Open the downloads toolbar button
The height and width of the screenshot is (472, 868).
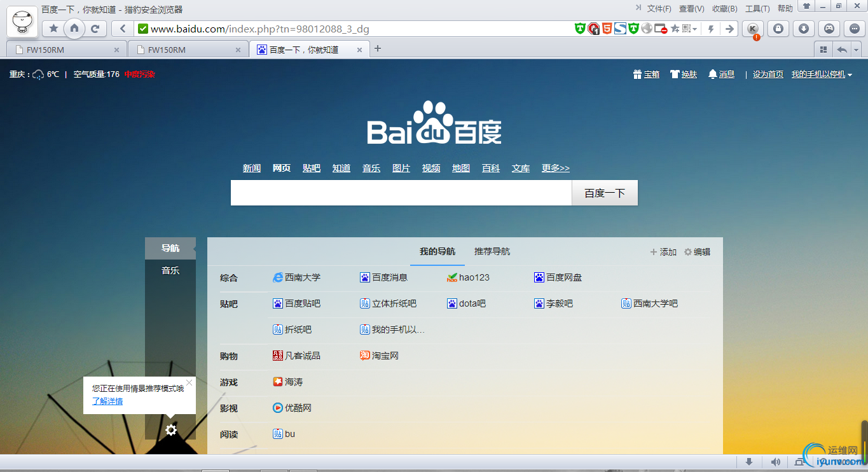[x=804, y=29]
